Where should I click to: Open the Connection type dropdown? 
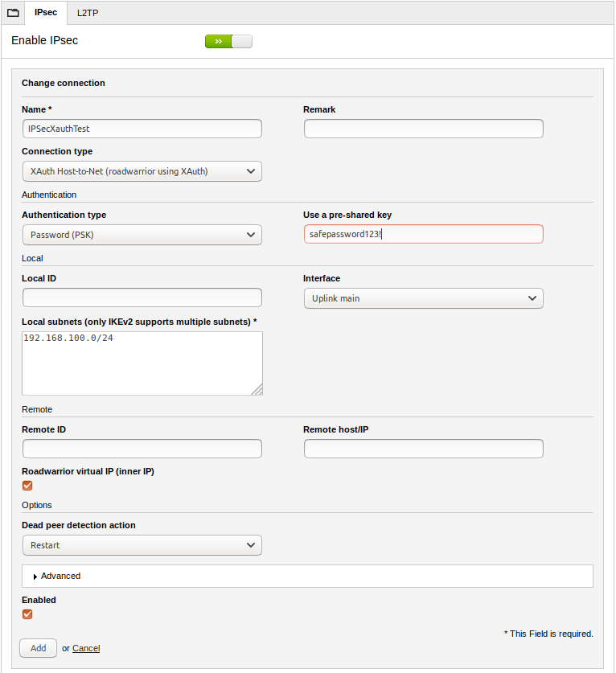point(142,171)
